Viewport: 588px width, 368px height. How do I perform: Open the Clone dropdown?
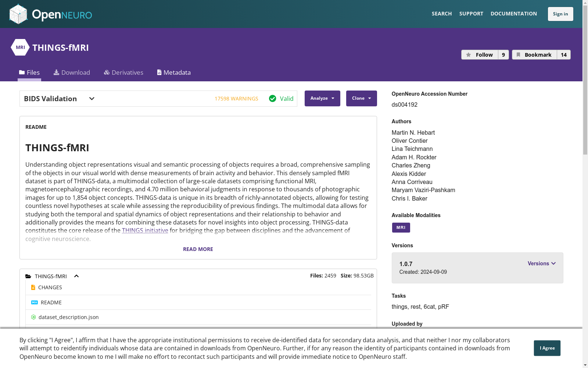coord(362,99)
